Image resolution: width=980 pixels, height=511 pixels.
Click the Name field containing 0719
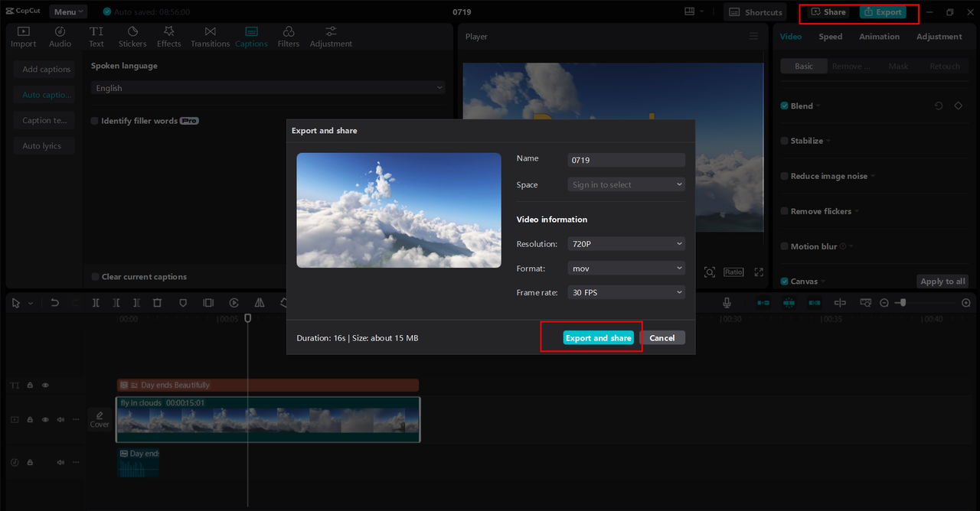pyautogui.click(x=626, y=160)
